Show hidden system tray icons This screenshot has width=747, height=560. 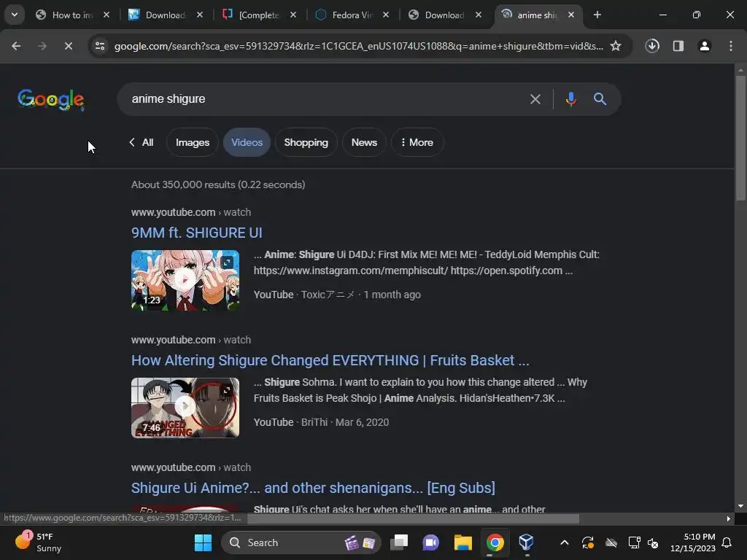[x=565, y=542]
